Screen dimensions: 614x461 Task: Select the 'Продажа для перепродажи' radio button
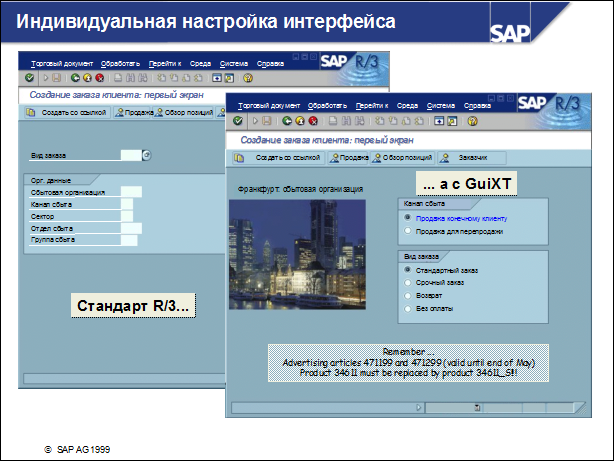pyautogui.click(x=407, y=230)
